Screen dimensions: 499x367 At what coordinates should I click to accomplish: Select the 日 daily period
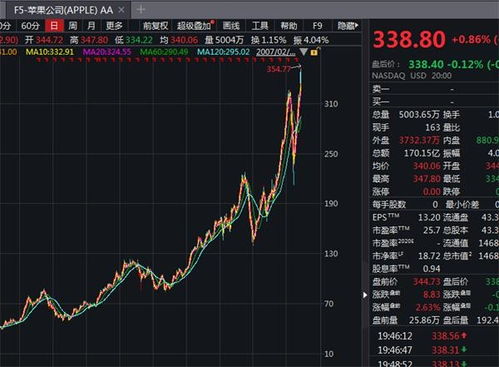coord(54,26)
